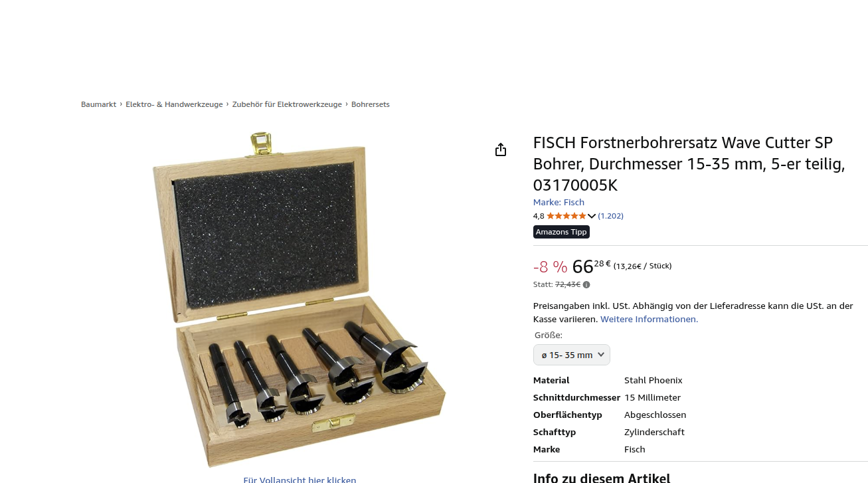
Task: Click the info icon next to 72,43€
Action: [586, 285]
